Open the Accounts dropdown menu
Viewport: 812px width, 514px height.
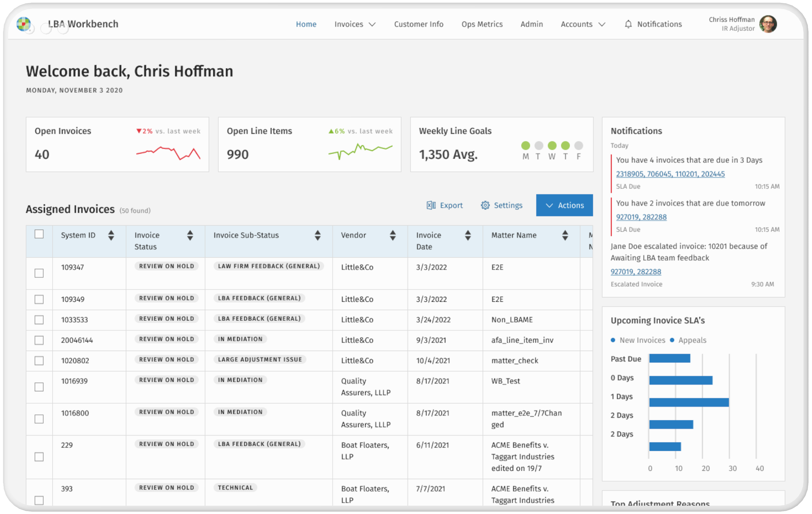point(583,24)
